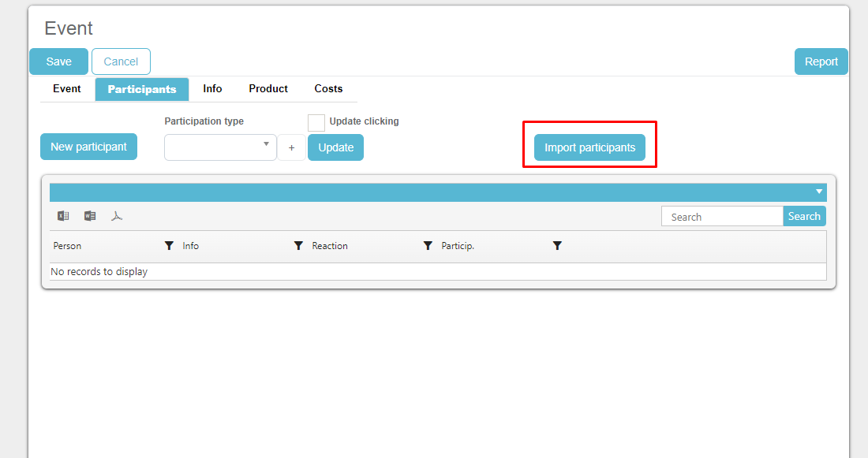This screenshot has height=458, width=868.
Task: Save the event
Action: click(x=58, y=61)
